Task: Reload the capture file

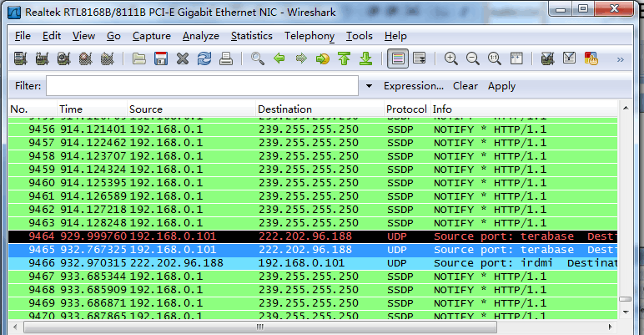Action: pos(204,59)
